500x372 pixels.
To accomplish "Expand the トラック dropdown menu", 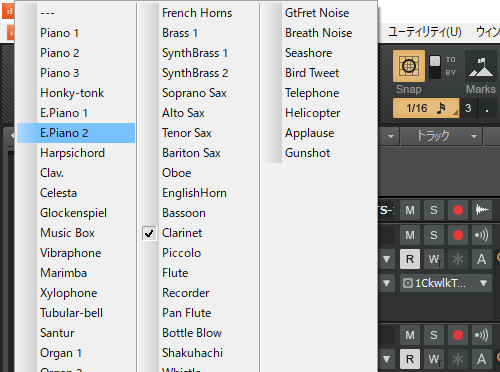I will (x=441, y=136).
